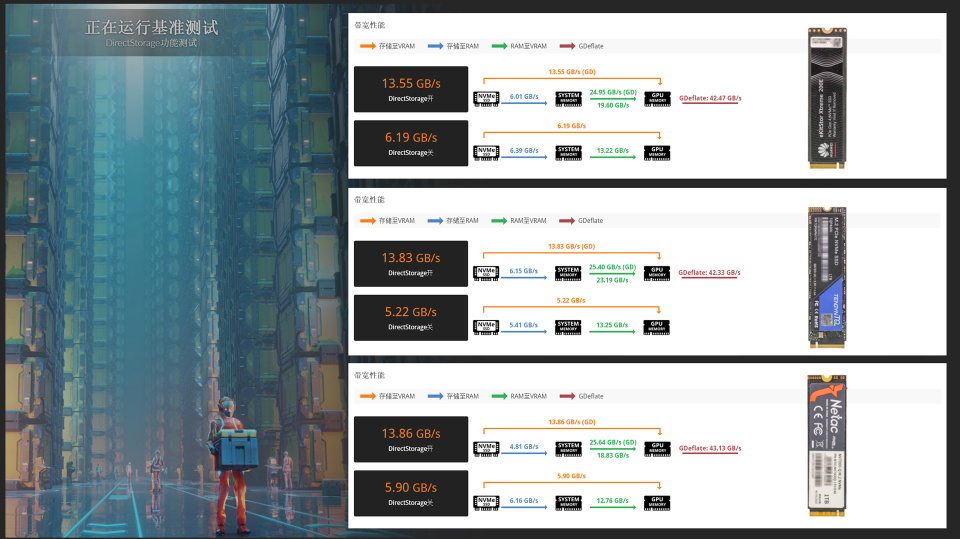Click GPU Memory icon beside GDeflate: 42.33 GB/s
960x539 pixels.
(657, 273)
